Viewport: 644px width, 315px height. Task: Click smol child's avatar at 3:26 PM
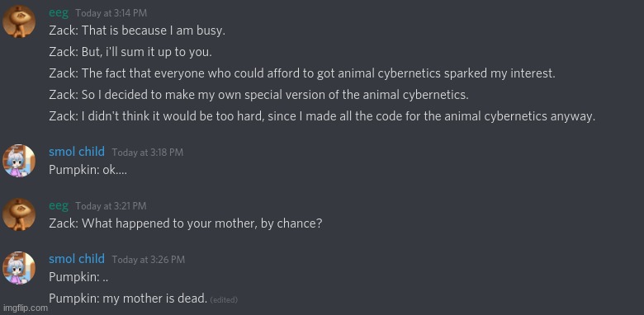[x=18, y=268]
